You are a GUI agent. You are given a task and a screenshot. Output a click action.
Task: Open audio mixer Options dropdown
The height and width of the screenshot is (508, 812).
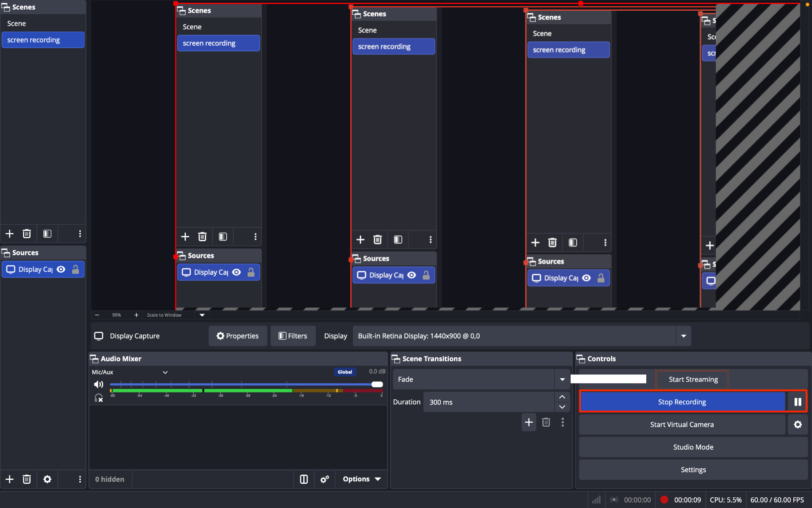point(362,479)
